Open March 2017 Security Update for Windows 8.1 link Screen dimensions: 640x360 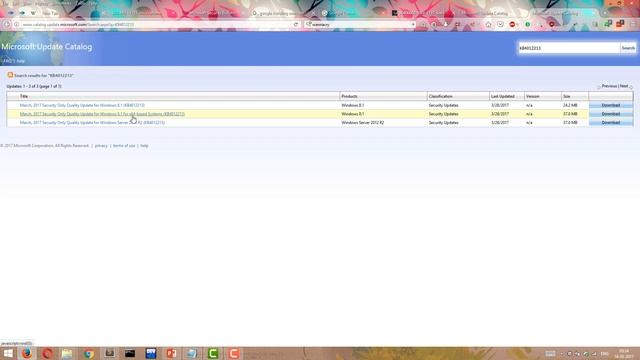point(82,105)
